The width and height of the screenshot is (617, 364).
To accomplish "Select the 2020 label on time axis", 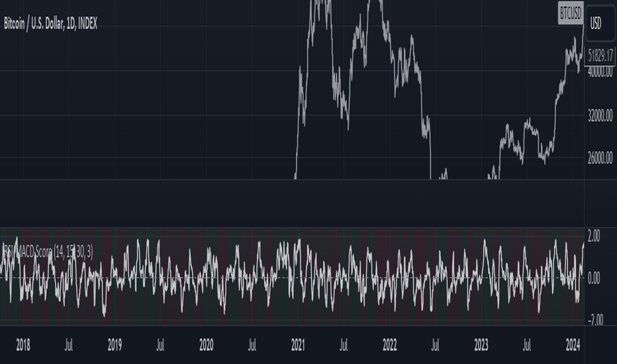I will tap(206, 345).
